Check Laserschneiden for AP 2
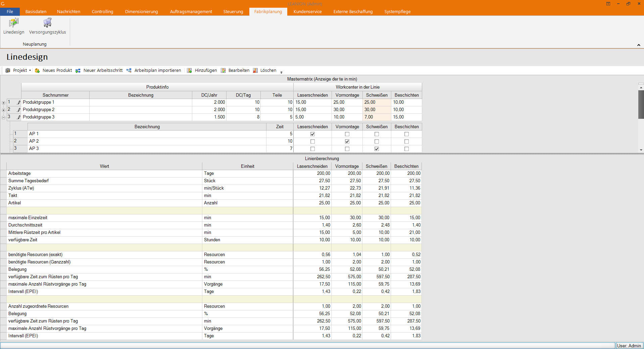Viewport: 644px width, 349px height. coord(312,142)
